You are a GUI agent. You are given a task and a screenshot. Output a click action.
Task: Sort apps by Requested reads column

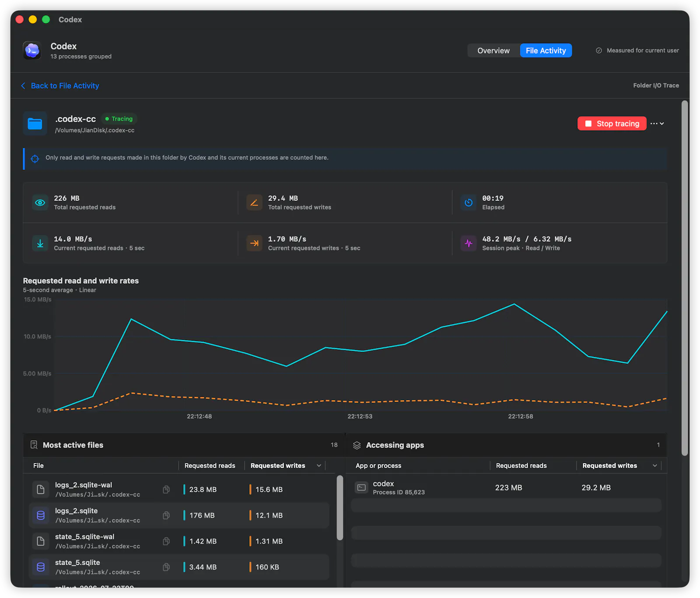(x=521, y=466)
